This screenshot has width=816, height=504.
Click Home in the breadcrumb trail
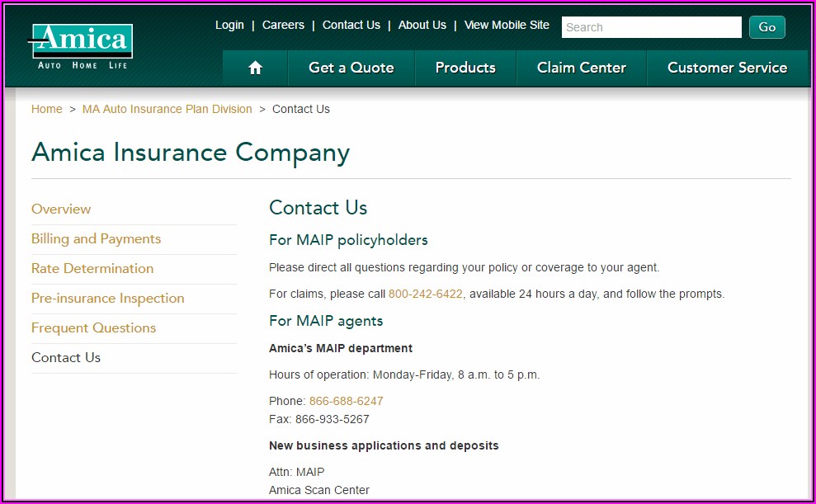click(x=47, y=109)
